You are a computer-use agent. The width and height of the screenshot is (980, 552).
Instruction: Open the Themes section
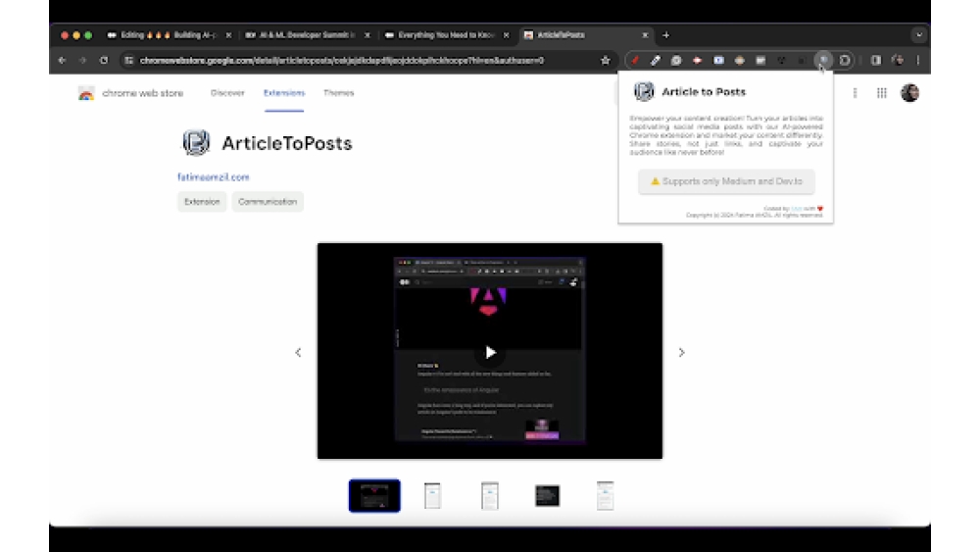click(339, 93)
